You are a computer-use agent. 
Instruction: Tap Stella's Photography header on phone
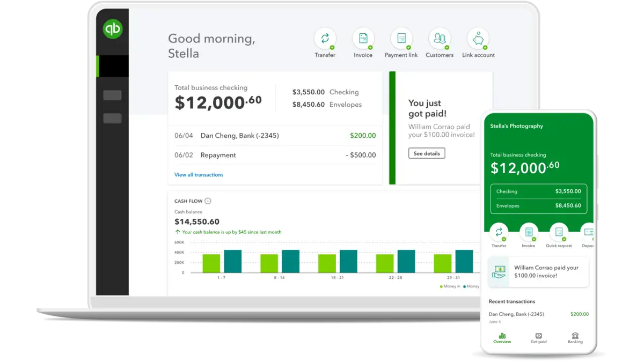[517, 126]
